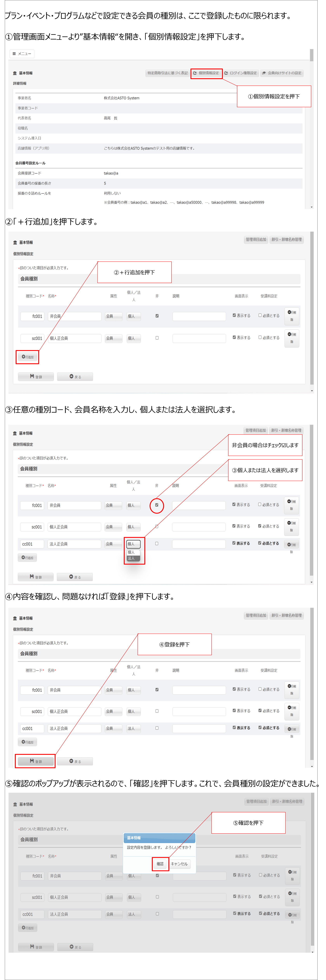Delete fc001 row via 行削除 in step ② screen
Viewport: 326px width, 980px height.
point(292,316)
